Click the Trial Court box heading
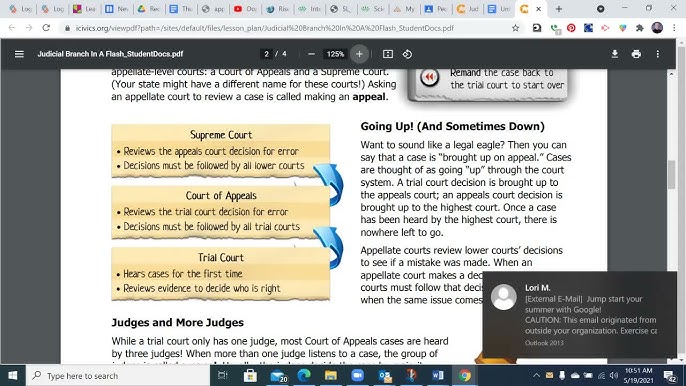Image resolution: width=686 pixels, height=386 pixels. [x=220, y=257]
